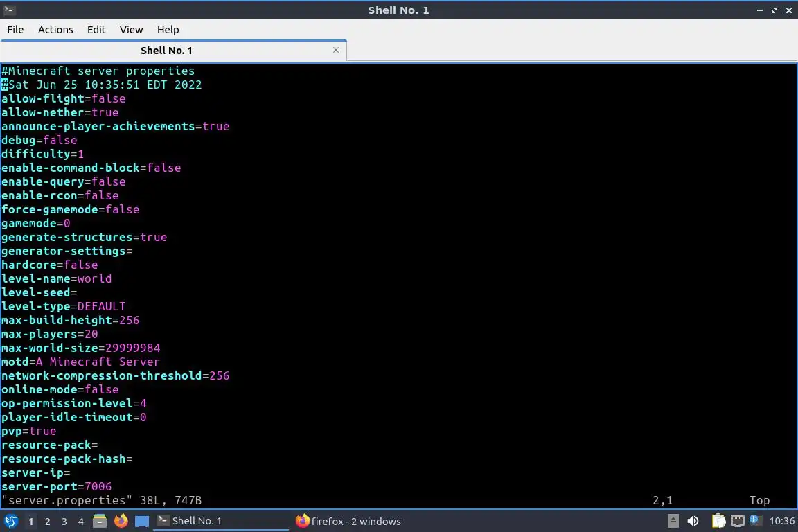The image size is (798, 532).
Task: Click the 'difficulty=1' line
Action: coord(43,154)
